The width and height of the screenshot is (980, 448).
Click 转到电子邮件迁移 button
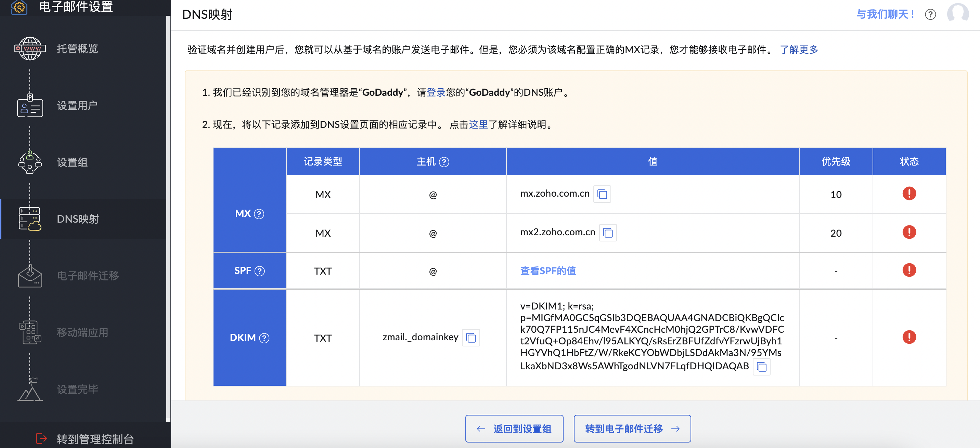click(x=632, y=429)
